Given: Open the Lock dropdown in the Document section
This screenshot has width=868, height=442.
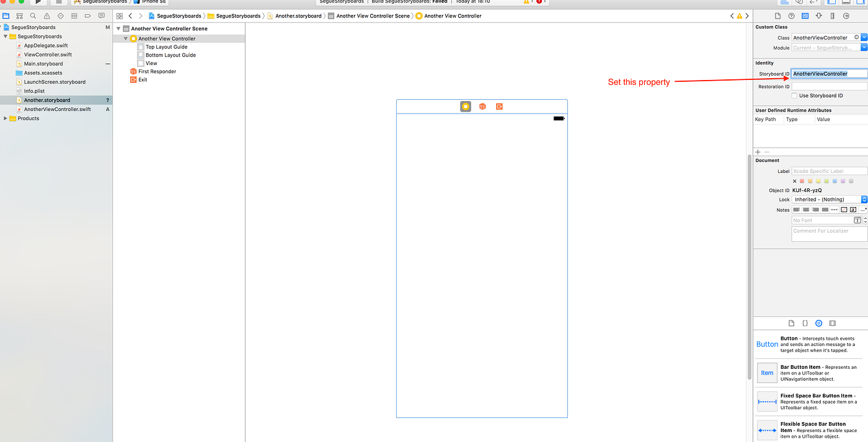Looking at the screenshot, I should (865, 199).
